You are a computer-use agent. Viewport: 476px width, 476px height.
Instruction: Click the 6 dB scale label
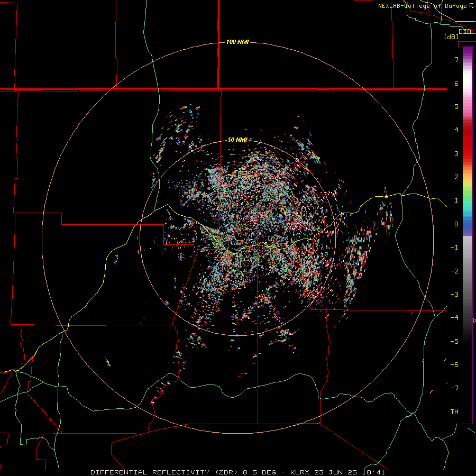click(x=456, y=83)
